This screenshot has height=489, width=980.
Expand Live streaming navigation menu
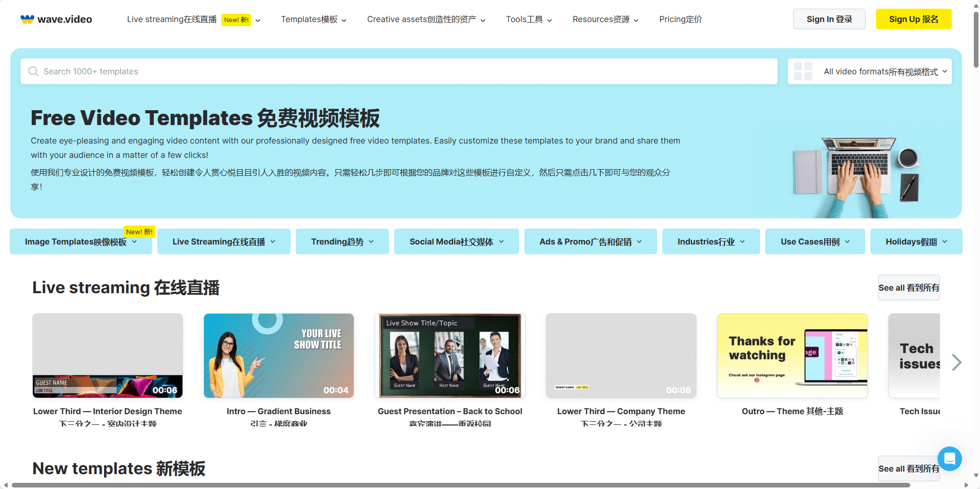194,19
